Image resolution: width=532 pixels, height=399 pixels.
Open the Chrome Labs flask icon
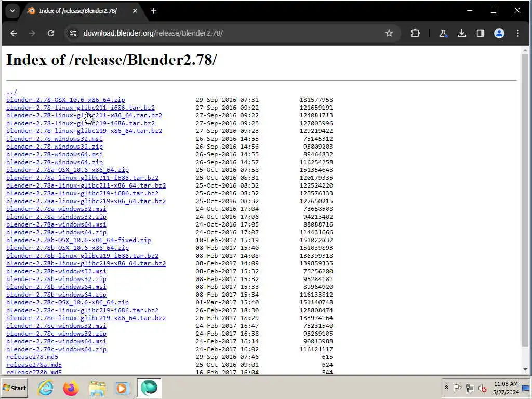point(443,33)
